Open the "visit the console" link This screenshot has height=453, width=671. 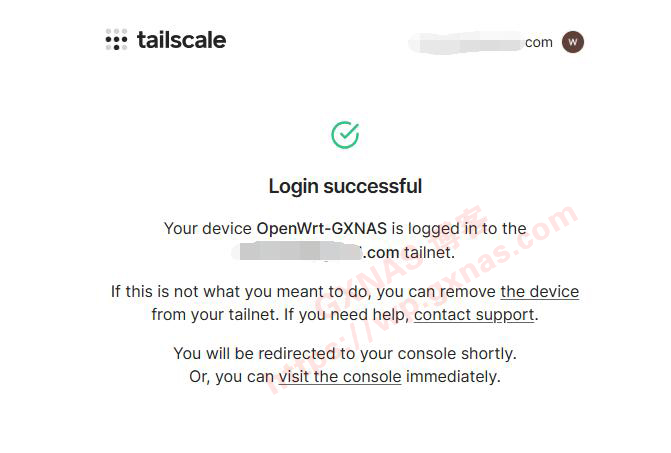click(x=340, y=377)
